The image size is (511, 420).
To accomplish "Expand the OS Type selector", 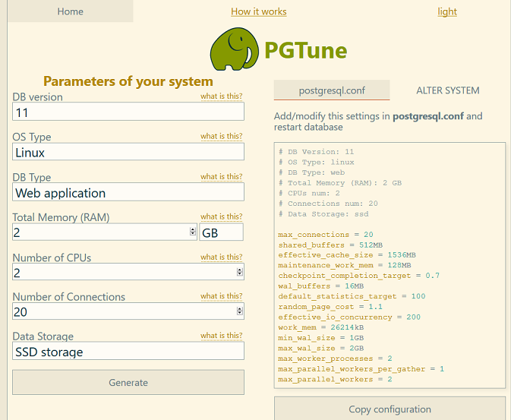I will coord(128,152).
